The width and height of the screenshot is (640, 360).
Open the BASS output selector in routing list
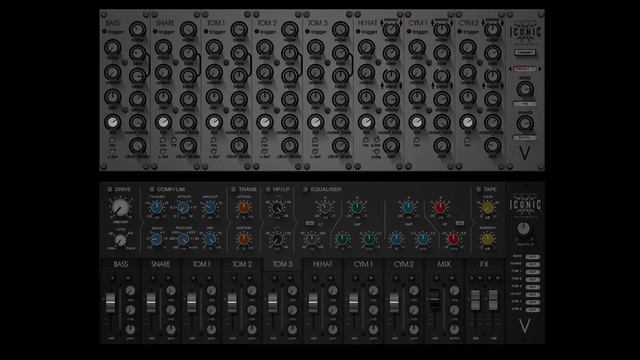533,257
